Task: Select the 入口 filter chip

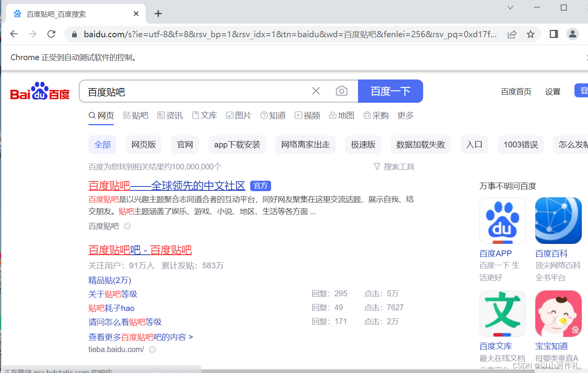Action: coord(474,145)
